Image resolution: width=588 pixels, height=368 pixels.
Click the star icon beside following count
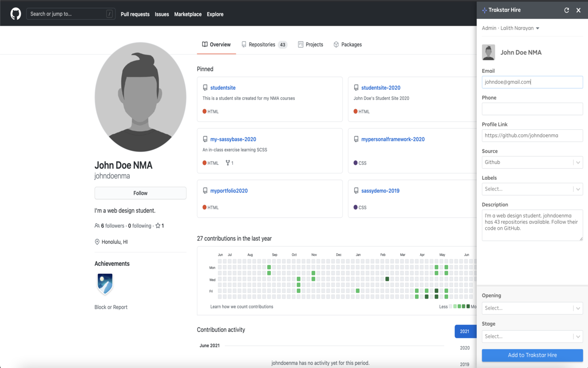[x=158, y=226]
